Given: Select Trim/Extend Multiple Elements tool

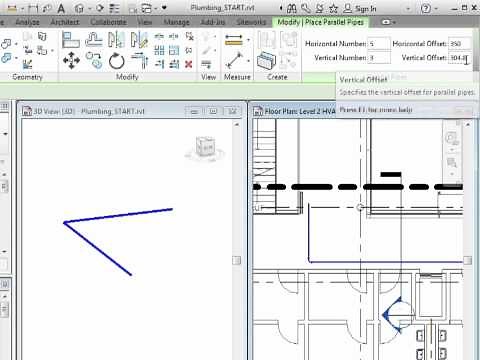Looking at the screenshot, I should coord(174,64).
